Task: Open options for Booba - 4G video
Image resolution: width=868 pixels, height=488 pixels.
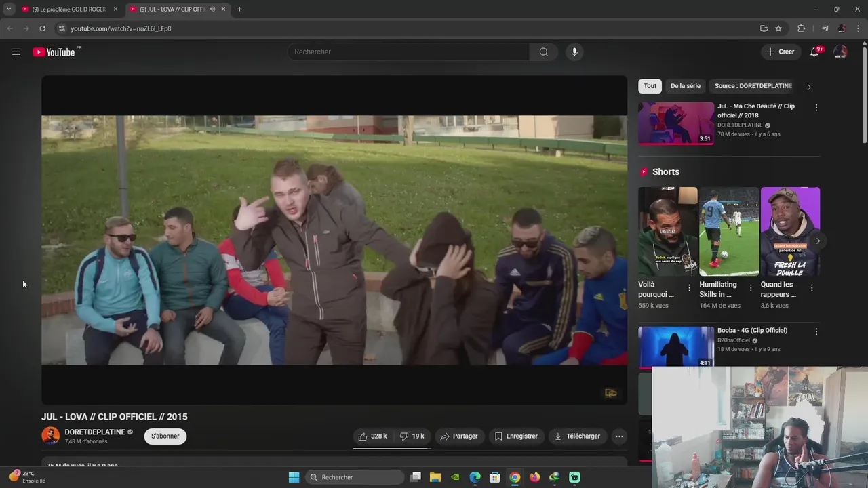Action: (816, 331)
